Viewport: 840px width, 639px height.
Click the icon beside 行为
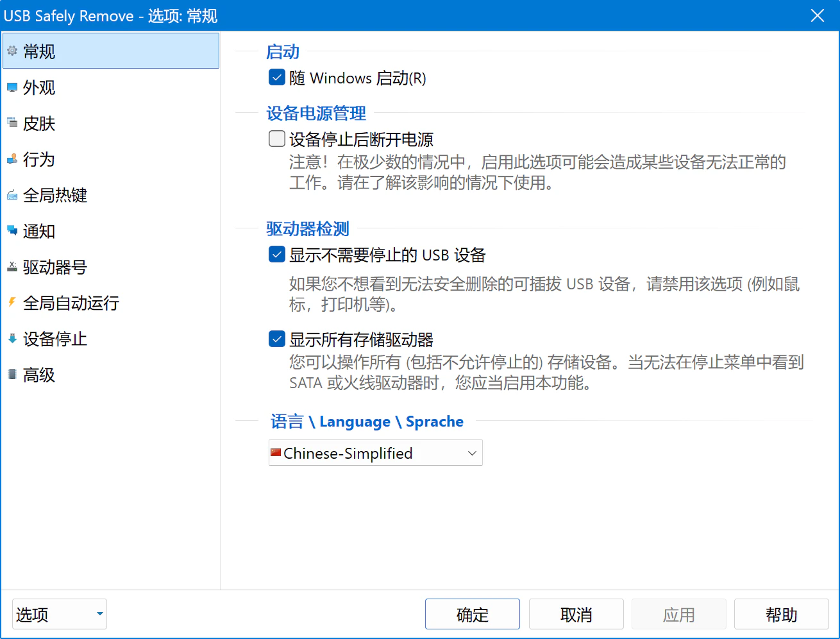(12, 159)
